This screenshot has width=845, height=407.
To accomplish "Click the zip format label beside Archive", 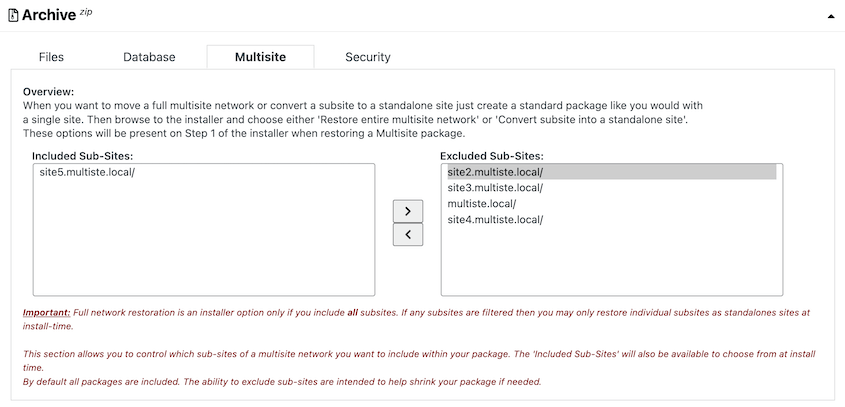I will pyautogui.click(x=86, y=12).
